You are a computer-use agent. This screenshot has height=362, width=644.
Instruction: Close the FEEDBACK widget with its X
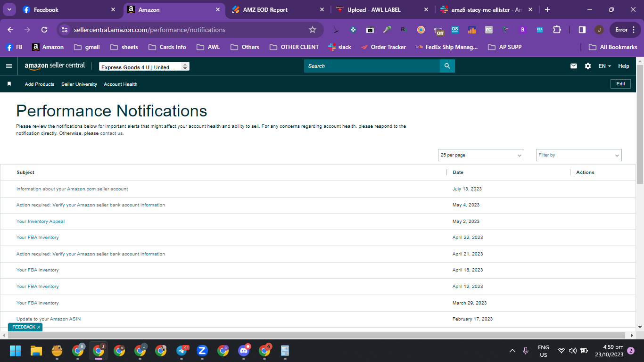39,327
